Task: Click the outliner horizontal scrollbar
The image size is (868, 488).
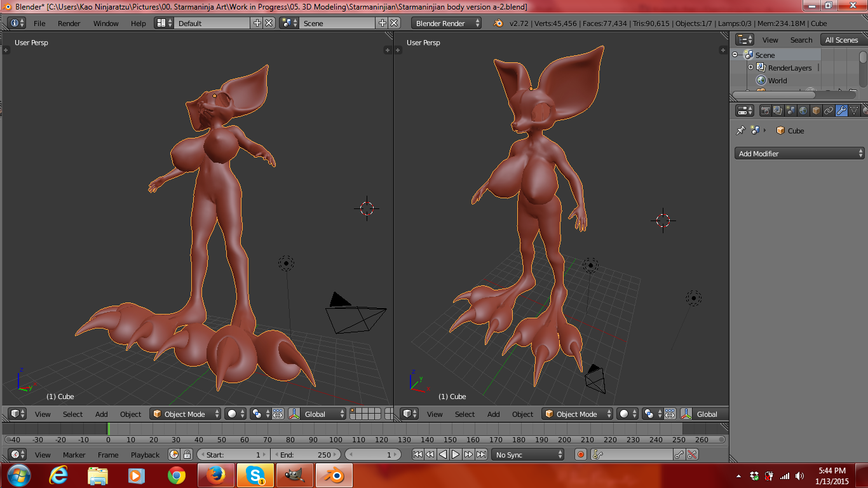Action: click(x=773, y=95)
